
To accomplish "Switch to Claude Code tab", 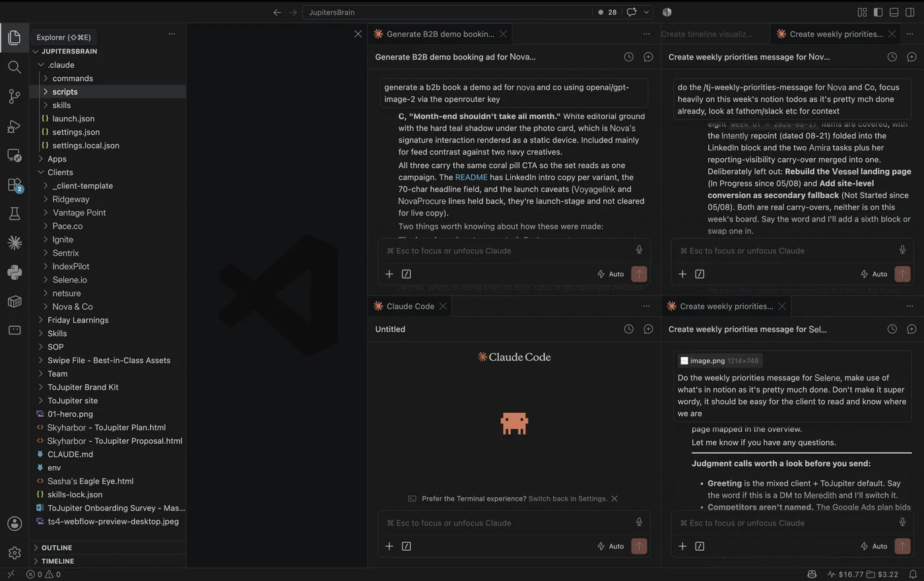I will (x=410, y=306).
